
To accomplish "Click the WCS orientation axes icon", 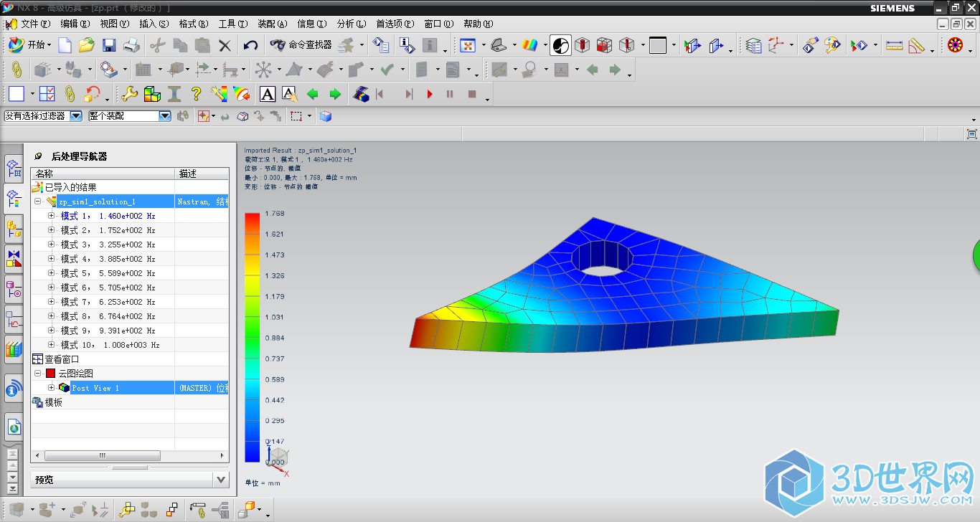I will [776, 45].
